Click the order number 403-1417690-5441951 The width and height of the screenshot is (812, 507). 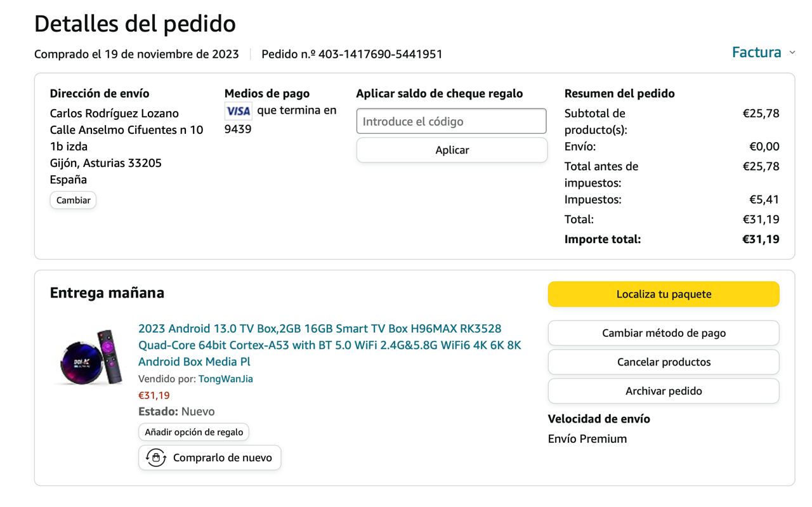tap(380, 55)
